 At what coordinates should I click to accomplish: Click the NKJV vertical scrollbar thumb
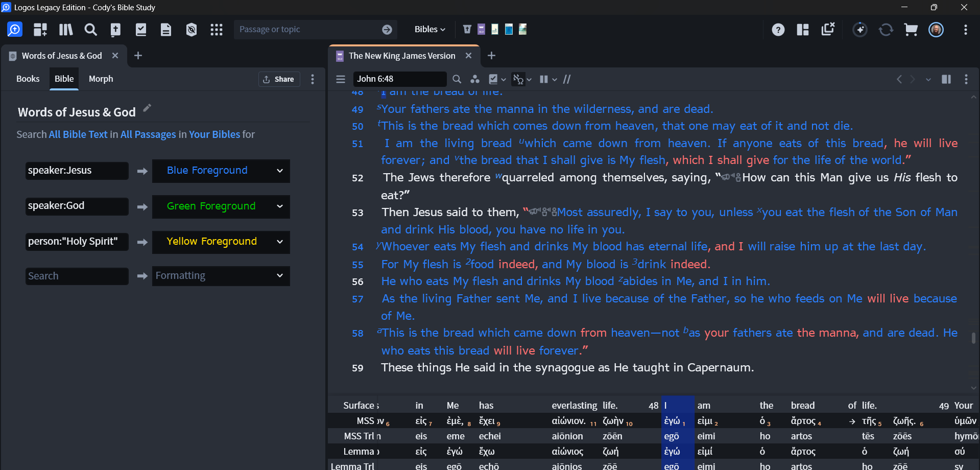point(973,338)
